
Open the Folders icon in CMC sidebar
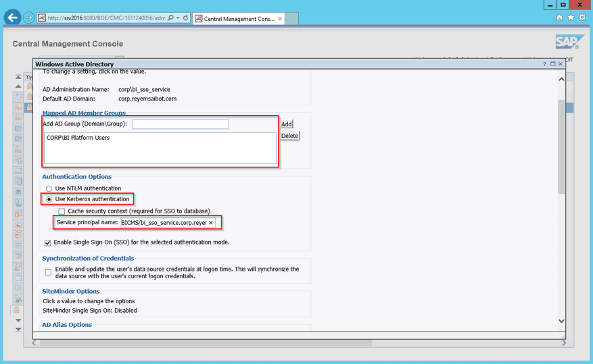pos(18,107)
